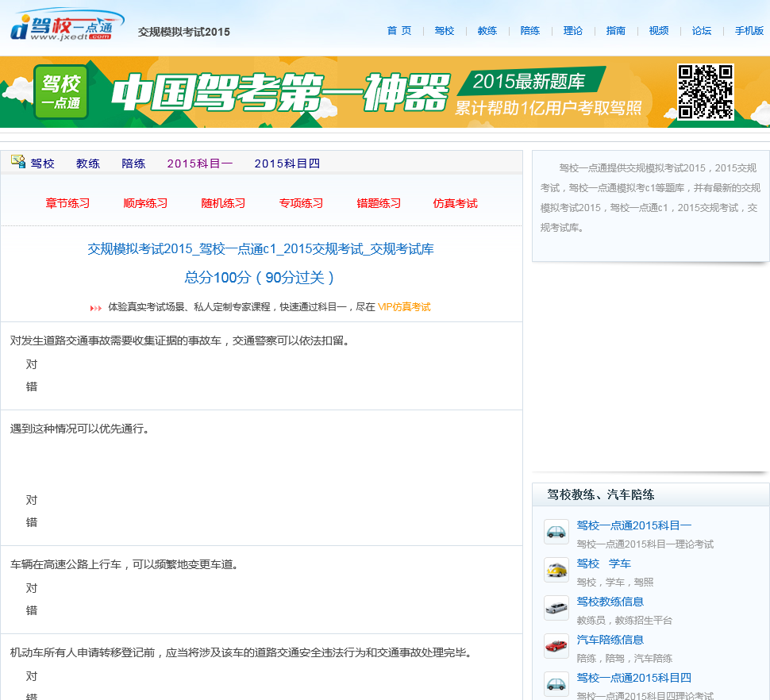Click the 车辆在高速公路上行车 question text
Screen dimensions: 770x700
[x=125, y=564]
